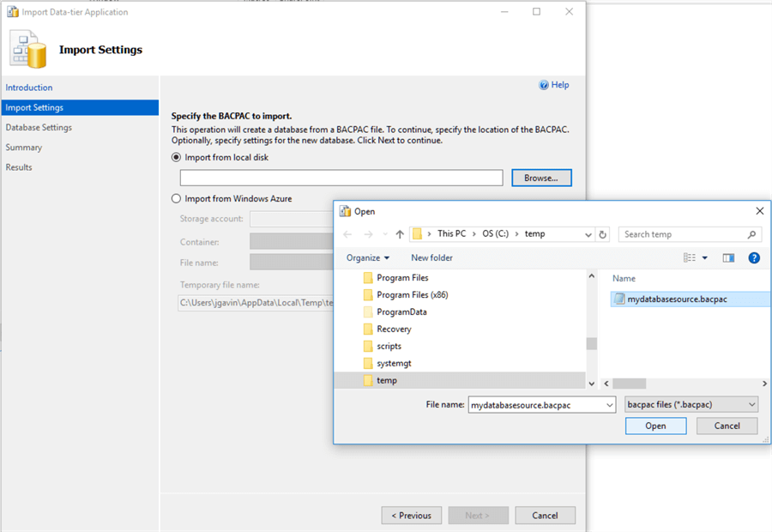Open the Organize dropdown menu
Viewport: 772px width, 532px height.
pyautogui.click(x=368, y=257)
